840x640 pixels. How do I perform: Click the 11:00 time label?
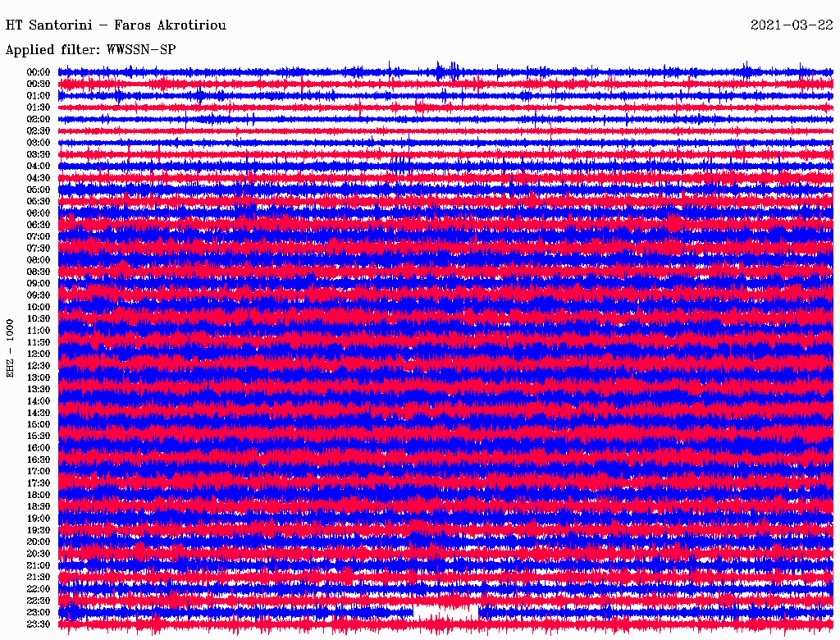(x=39, y=331)
